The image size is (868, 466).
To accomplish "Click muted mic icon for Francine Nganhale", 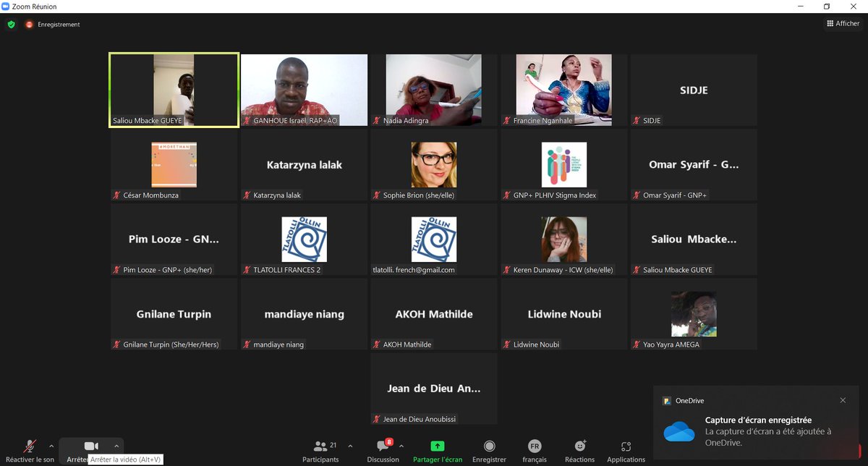I will (x=507, y=121).
